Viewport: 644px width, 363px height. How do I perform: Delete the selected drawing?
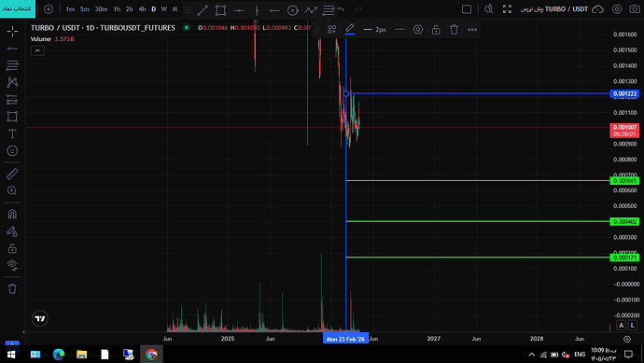454,30
